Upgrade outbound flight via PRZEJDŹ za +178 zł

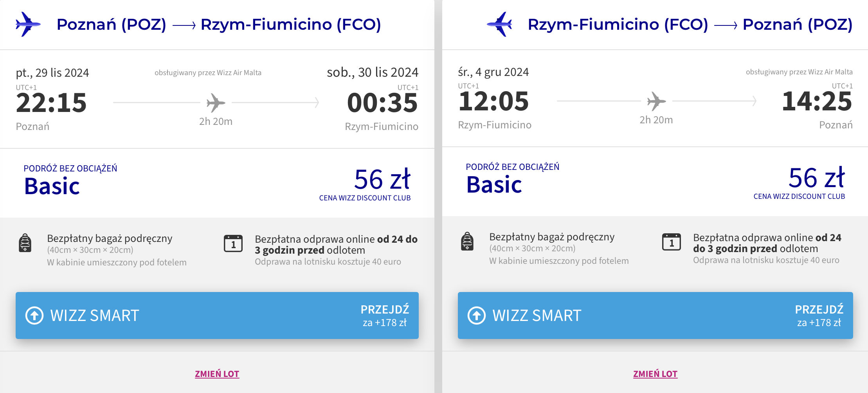385,315
